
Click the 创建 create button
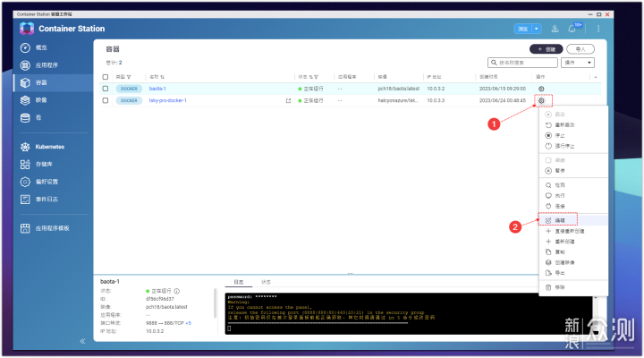coord(547,49)
